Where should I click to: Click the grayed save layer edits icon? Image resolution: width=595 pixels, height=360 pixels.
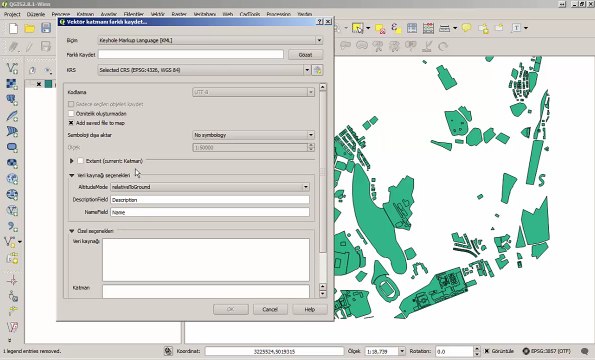[46, 47]
